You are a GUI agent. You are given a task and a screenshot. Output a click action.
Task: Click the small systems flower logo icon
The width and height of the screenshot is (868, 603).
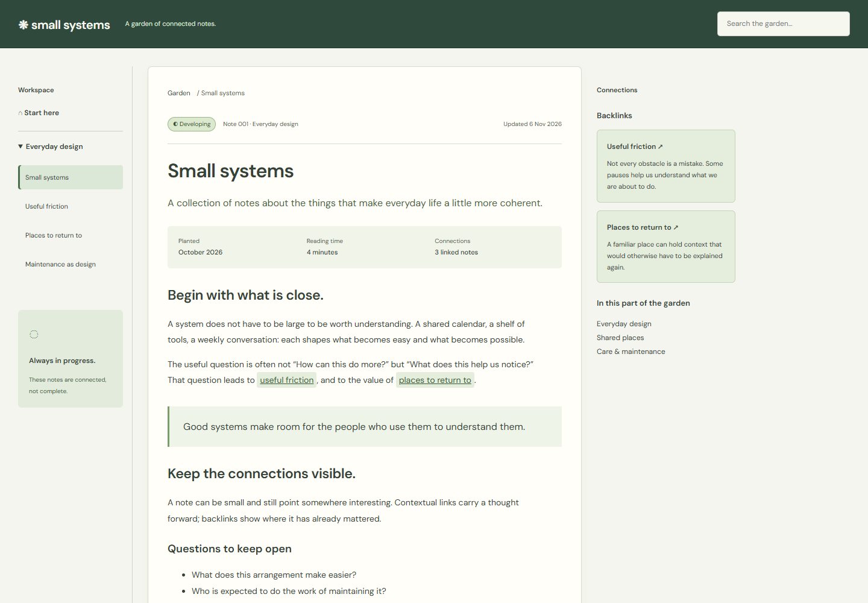[24, 25]
